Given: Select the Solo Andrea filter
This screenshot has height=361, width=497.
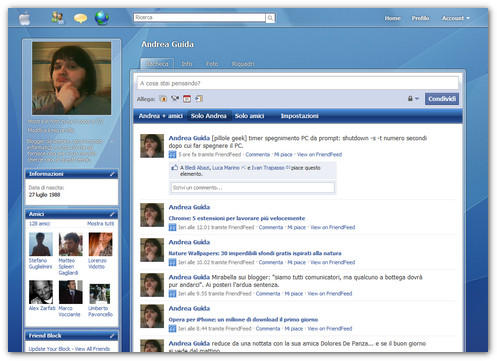Looking at the screenshot, I should click(209, 116).
